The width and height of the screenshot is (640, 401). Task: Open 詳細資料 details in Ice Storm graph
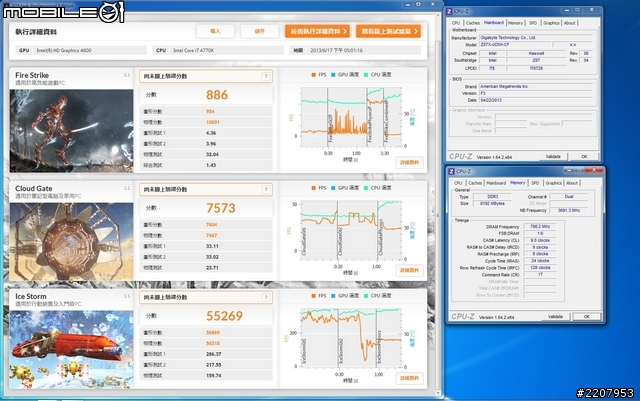pyautogui.click(x=409, y=378)
